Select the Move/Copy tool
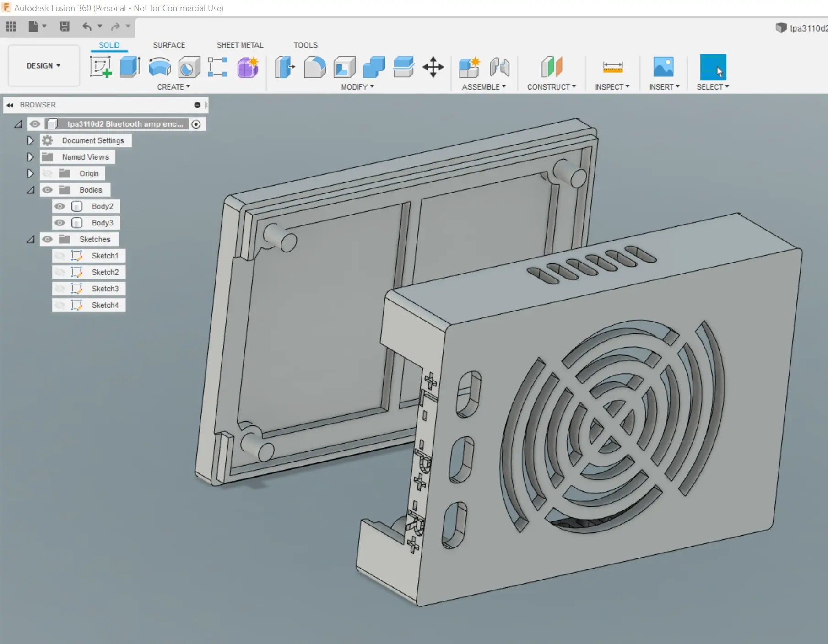The height and width of the screenshot is (644, 828). (433, 67)
